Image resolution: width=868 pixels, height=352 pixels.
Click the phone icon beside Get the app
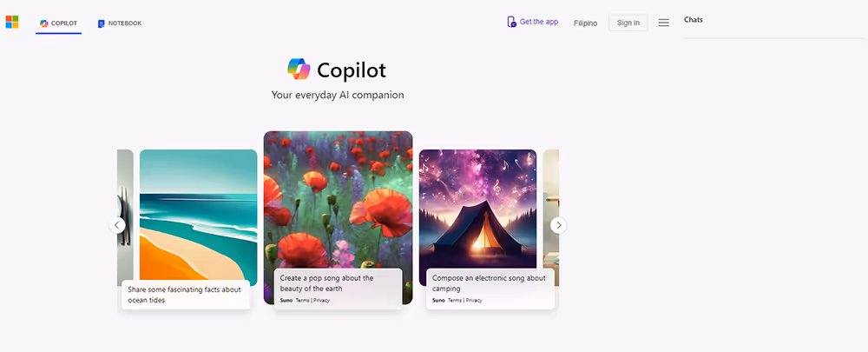[511, 22]
